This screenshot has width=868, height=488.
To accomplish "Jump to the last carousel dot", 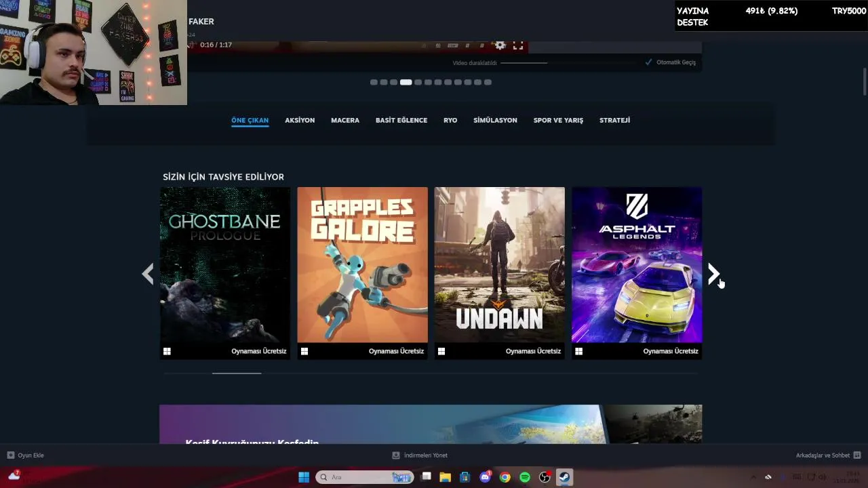I will [x=488, y=82].
